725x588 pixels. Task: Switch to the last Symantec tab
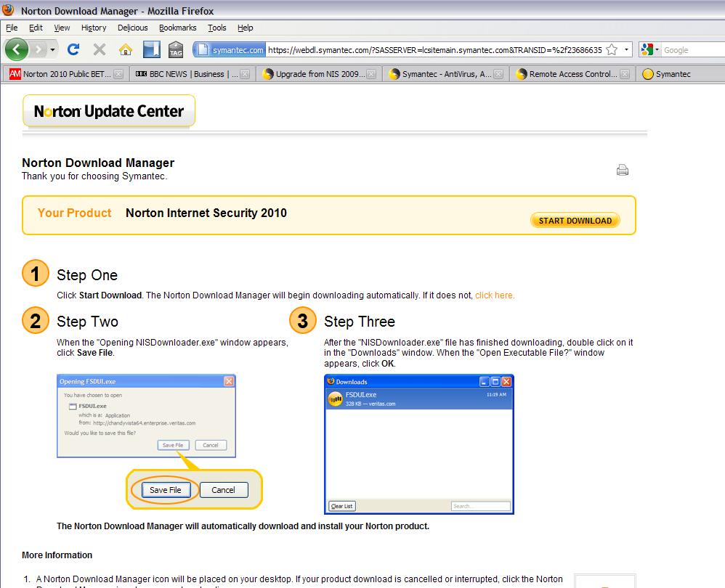click(x=681, y=74)
